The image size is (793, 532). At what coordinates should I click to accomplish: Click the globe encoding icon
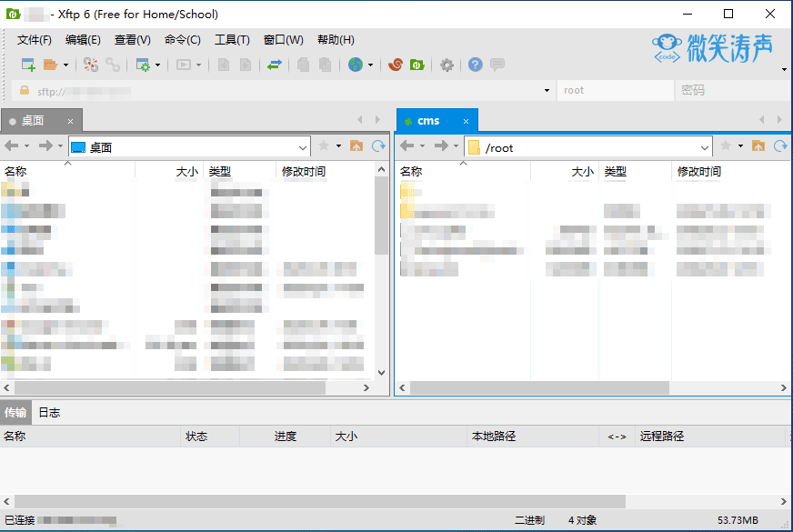pos(356,65)
